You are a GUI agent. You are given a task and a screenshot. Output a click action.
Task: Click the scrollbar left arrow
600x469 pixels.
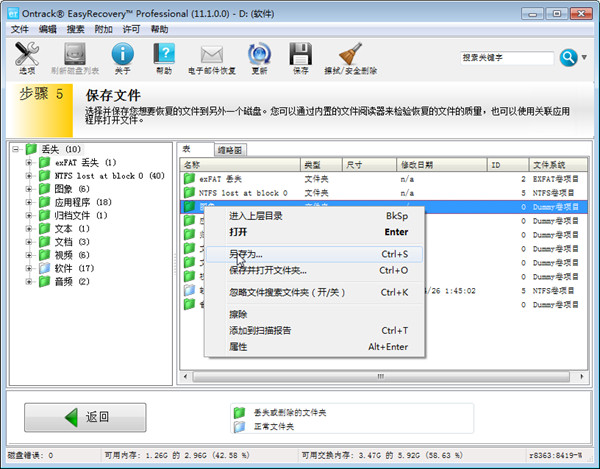coord(185,376)
